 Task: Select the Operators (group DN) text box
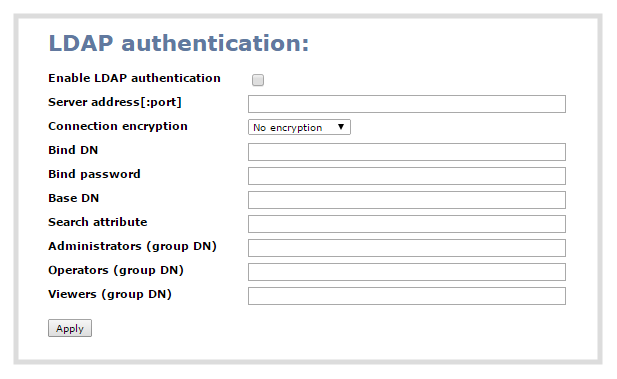tap(406, 272)
